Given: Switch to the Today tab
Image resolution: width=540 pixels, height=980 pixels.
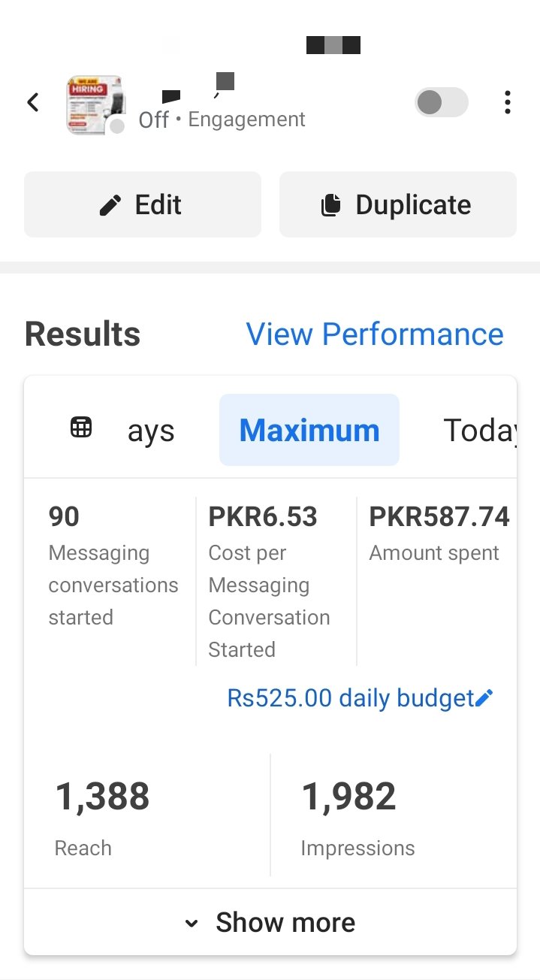Looking at the screenshot, I should 479,431.
